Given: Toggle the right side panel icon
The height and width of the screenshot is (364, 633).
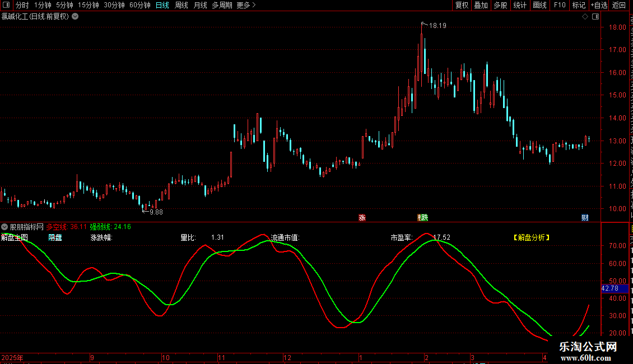Looking at the screenshot, I should 595,17.
